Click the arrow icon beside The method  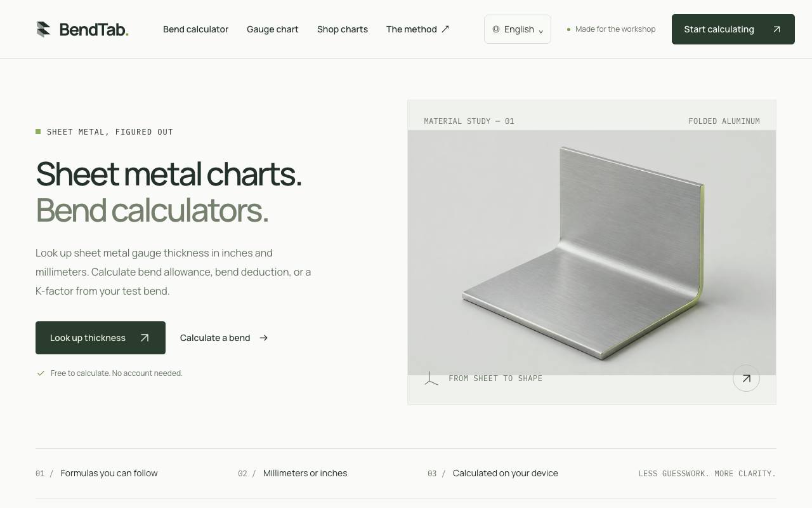click(445, 29)
